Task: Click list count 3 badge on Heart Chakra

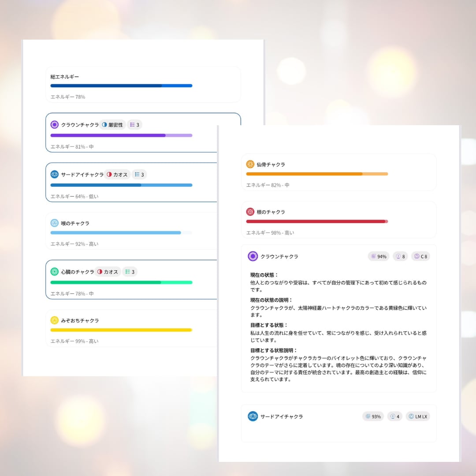Action: click(130, 271)
